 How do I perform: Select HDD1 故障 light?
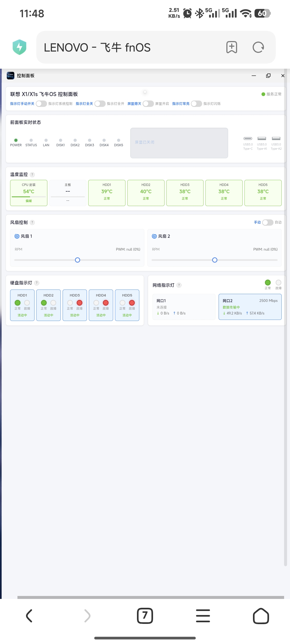27,303
